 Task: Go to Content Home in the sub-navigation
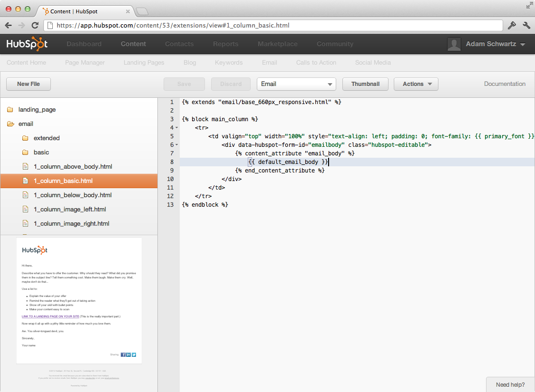click(26, 63)
